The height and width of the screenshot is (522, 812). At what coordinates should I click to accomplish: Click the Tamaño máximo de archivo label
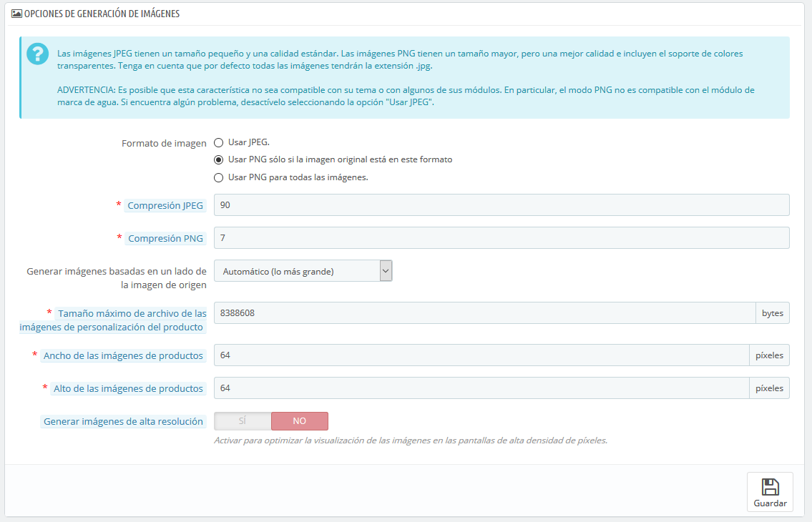pos(113,320)
